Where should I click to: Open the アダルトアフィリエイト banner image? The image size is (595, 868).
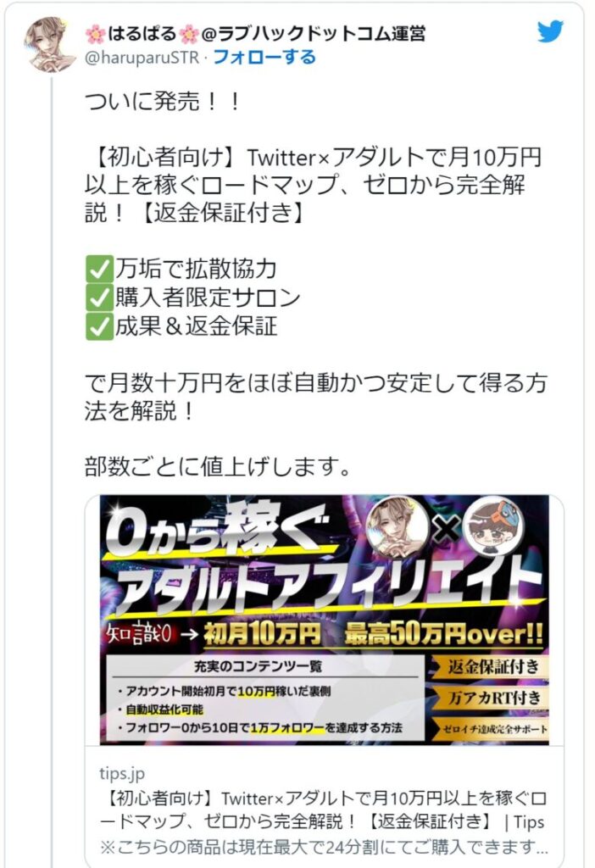pos(325,620)
